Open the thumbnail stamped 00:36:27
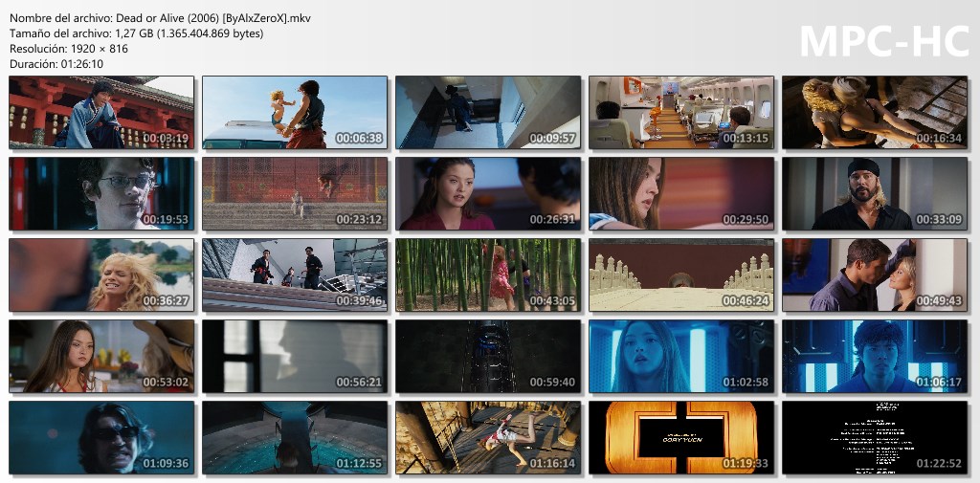The image size is (980, 483). click(x=101, y=274)
